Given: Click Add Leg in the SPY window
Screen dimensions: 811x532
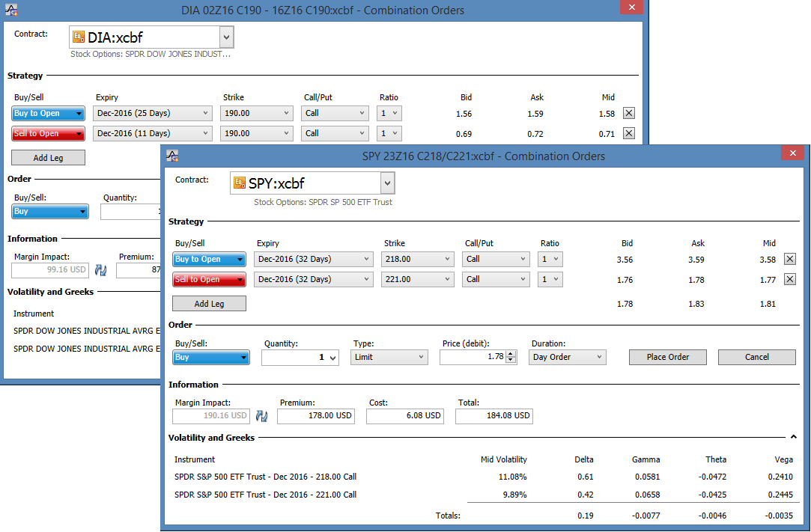Looking at the screenshot, I should [x=209, y=304].
